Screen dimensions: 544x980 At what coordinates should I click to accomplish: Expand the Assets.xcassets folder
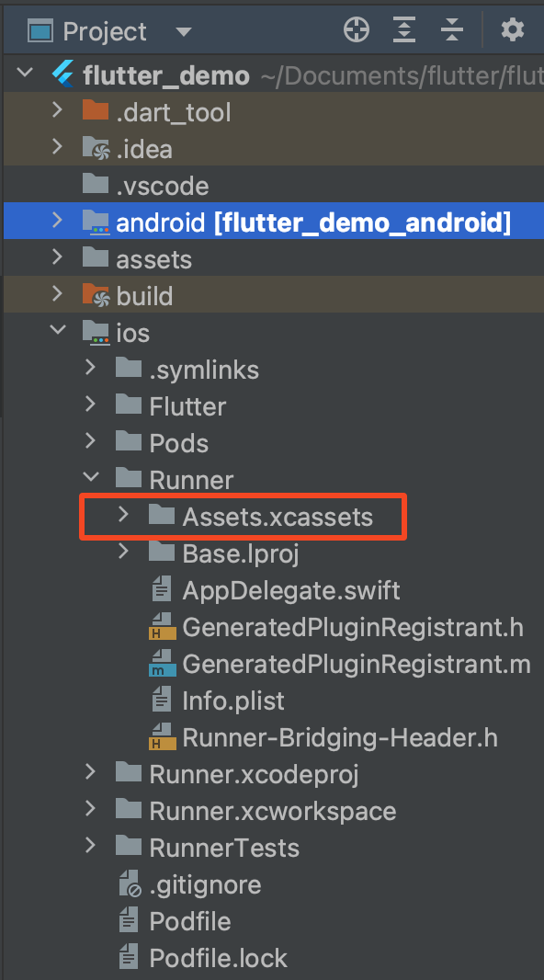point(124,516)
